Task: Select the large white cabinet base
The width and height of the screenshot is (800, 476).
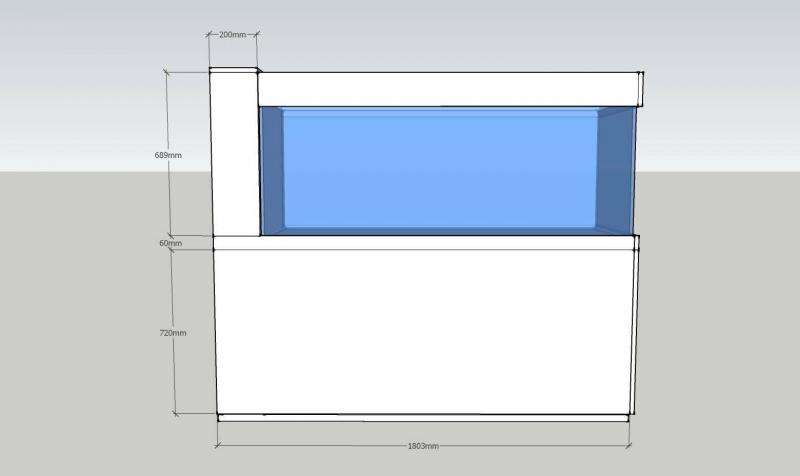Action: coord(425,332)
